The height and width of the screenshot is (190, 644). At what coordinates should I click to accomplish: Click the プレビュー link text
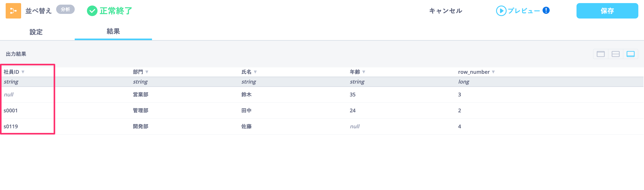524,11
